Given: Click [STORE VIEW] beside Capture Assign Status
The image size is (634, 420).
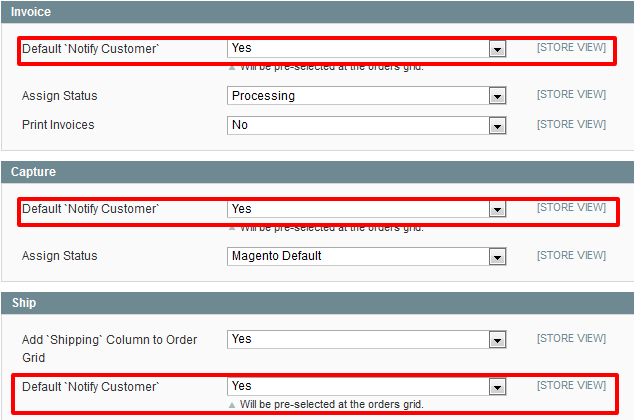Looking at the screenshot, I should [571, 256].
